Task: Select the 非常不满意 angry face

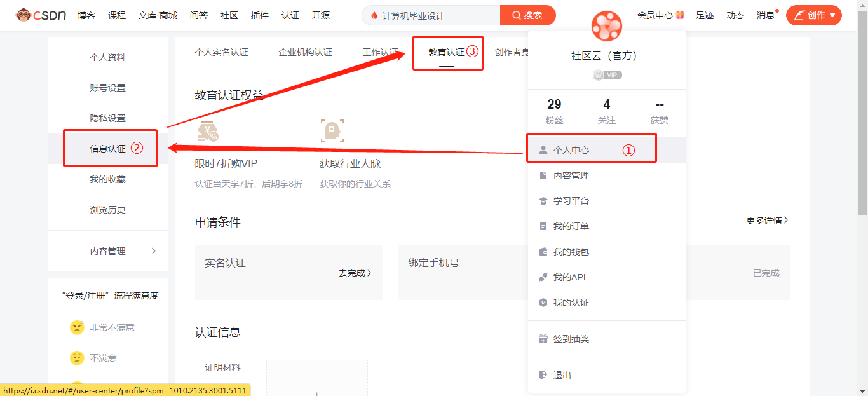Action: [77, 327]
